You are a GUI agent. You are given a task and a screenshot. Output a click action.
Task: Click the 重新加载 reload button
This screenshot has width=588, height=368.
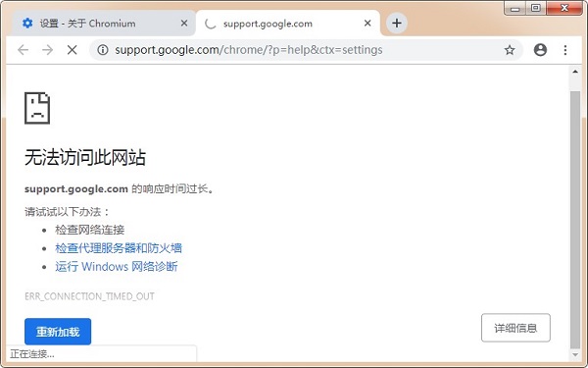58,332
